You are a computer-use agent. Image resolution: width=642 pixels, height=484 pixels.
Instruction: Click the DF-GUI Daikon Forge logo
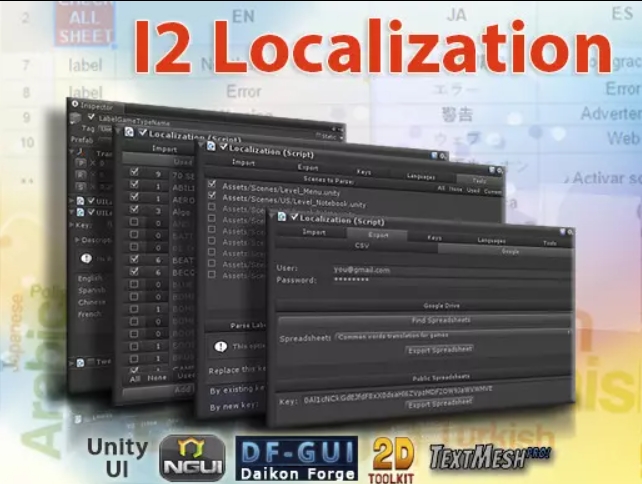point(296,458)
